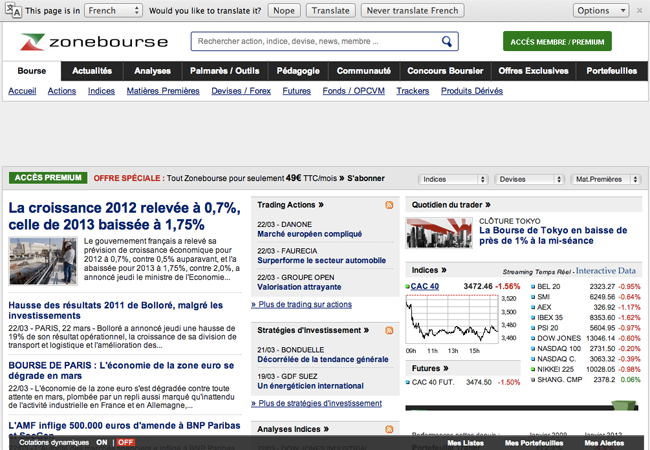Open the Analyses indices RSS feed icon

[x=389, y=429]
